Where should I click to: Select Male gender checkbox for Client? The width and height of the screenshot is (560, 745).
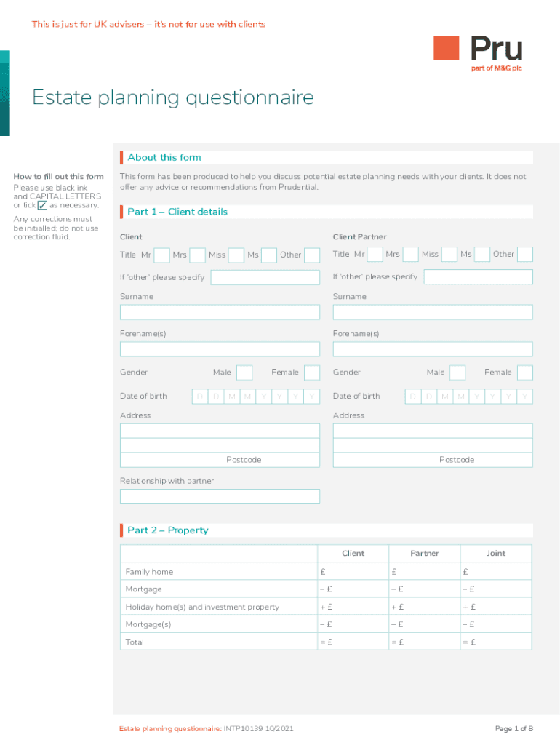click(244, 372)
